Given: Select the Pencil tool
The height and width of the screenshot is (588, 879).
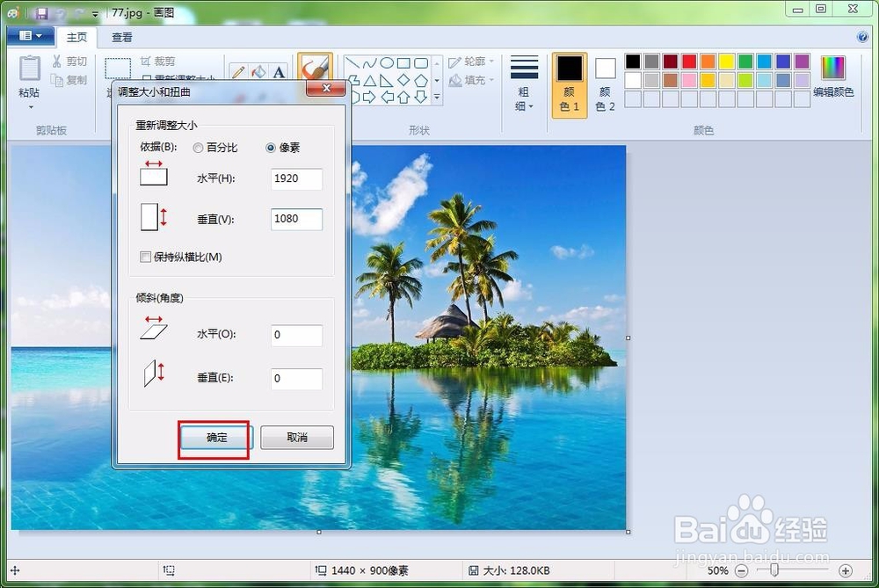Looking at the screenshot, I should pyautogui.click(x=239, y=70).
